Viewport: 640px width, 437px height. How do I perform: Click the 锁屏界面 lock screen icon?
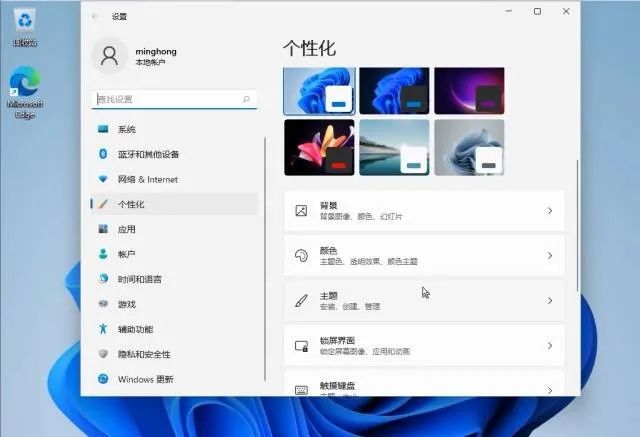pyautogui.click(x=301, y=346)
